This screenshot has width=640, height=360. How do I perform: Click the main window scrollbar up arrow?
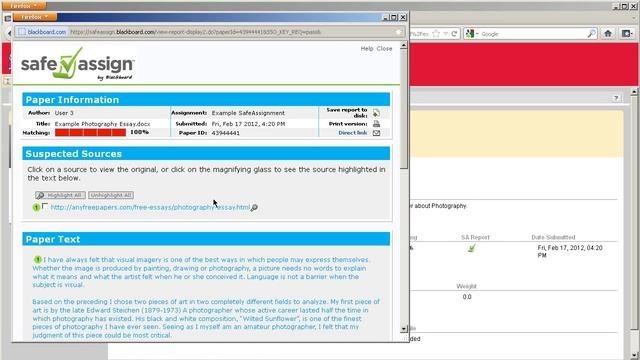pyautogui.click(x=634, y=92)
